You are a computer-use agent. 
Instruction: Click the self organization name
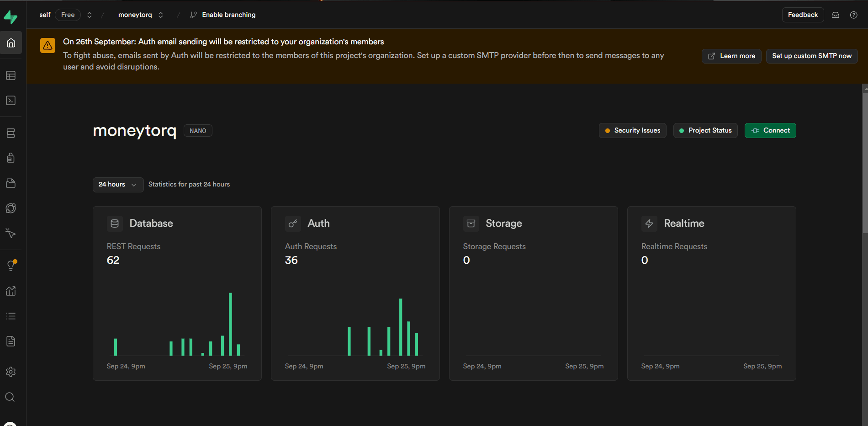click(x=45, y=15)
